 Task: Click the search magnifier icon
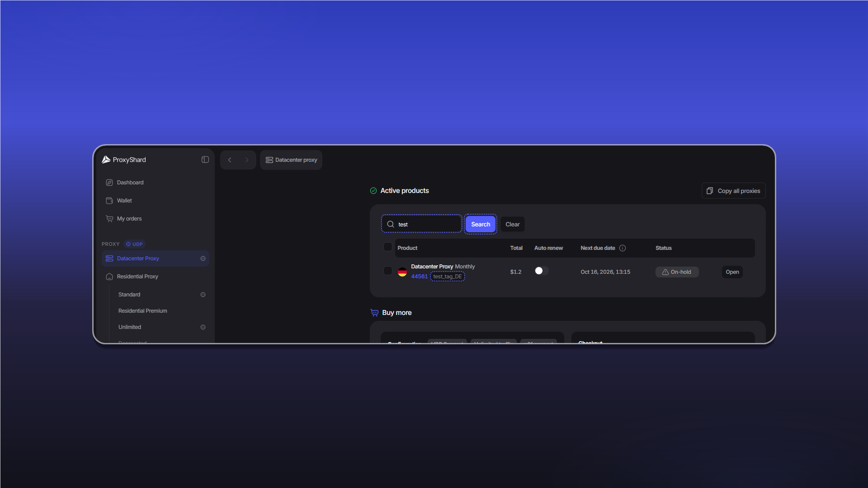[x=391, y=224]
